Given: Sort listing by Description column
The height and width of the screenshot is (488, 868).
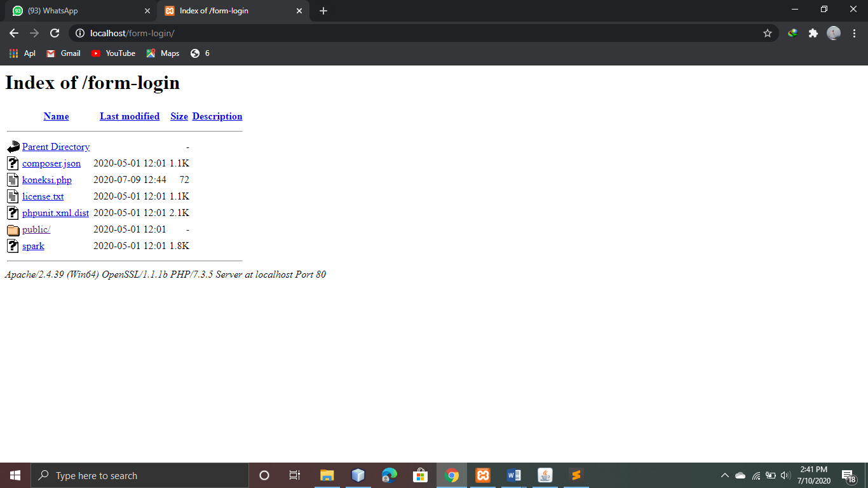Looking at the screenshot, I should [x=217, y=116].
